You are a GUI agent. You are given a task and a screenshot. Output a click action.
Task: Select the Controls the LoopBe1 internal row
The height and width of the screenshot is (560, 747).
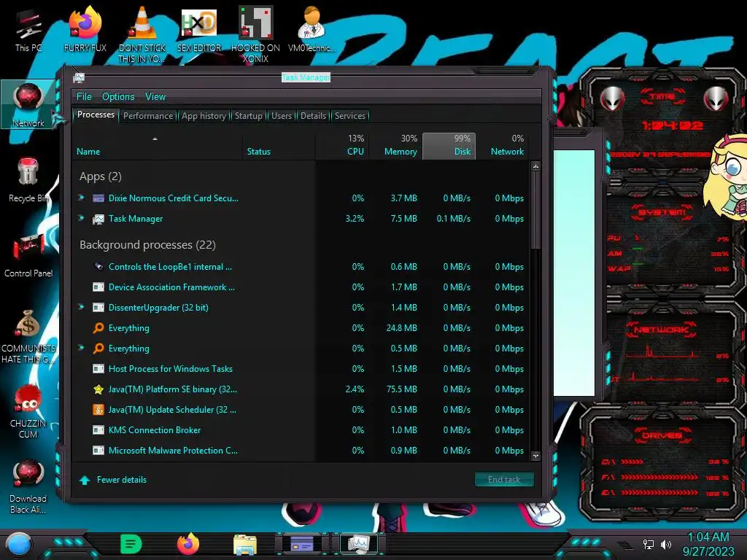coord(301,267)
